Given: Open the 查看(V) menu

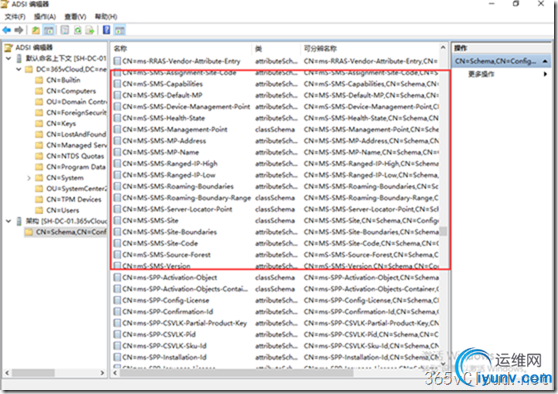Looking at the screenshot, I should 75,17.
